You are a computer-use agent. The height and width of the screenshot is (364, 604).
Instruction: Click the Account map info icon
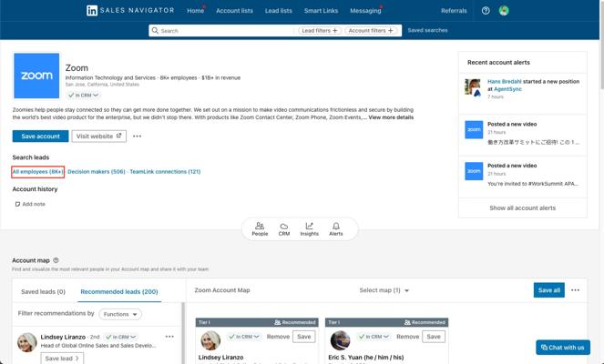[56, 260]
